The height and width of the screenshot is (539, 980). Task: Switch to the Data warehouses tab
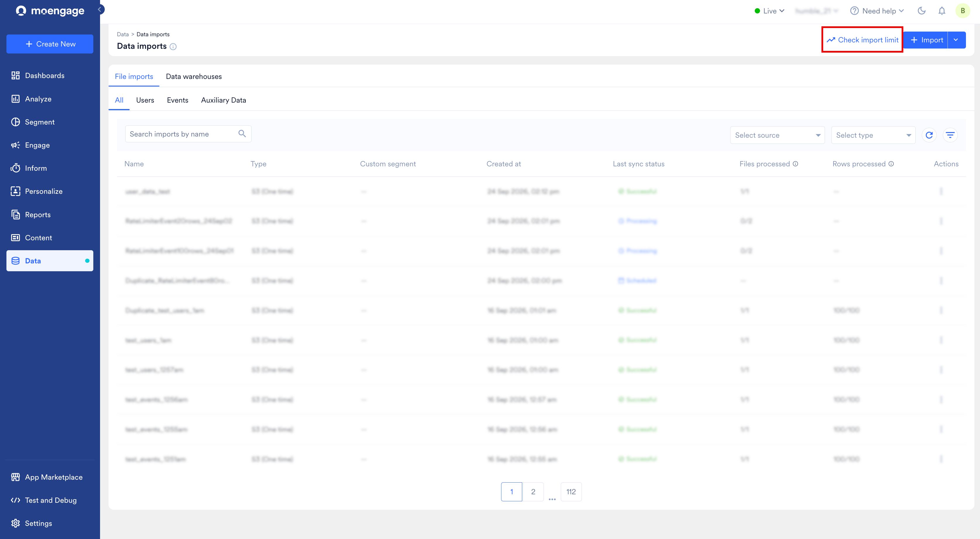click(194, 76)
